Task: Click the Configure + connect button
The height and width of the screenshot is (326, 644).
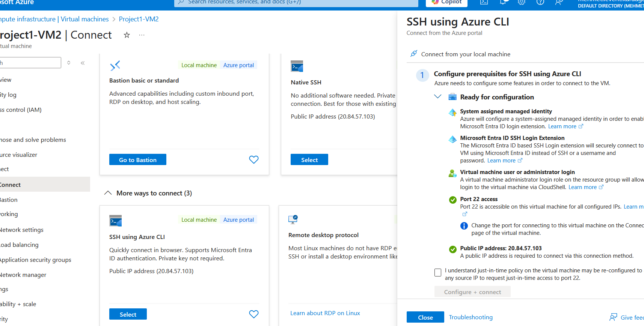Action: point(472,292)
